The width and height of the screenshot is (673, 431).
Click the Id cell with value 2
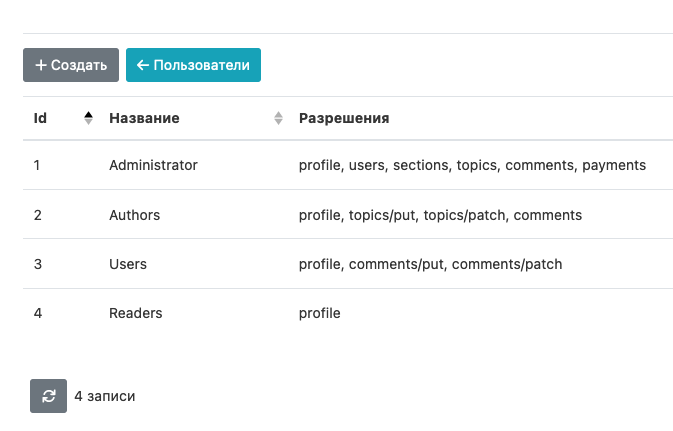click(x=38, y=215)
